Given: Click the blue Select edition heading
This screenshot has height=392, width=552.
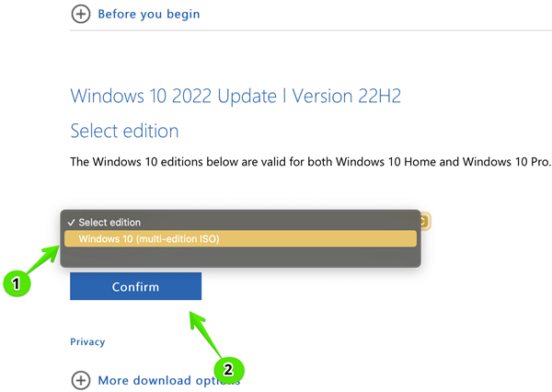Looking at the screenshot, I should pos(124,131).
